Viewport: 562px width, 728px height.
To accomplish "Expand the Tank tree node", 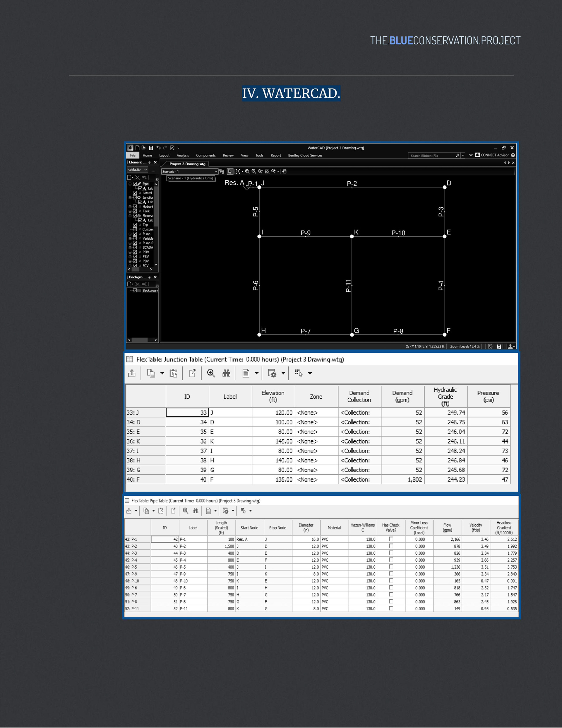I will click(x=130, y=211).
